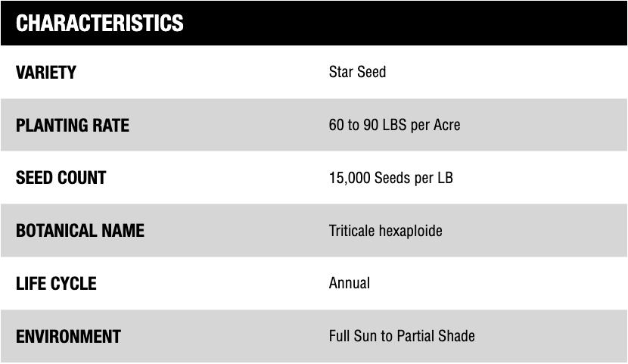Click the CHARACTERISTICS header title
Screen dimensions: 628x364
[x=99, y=23]
